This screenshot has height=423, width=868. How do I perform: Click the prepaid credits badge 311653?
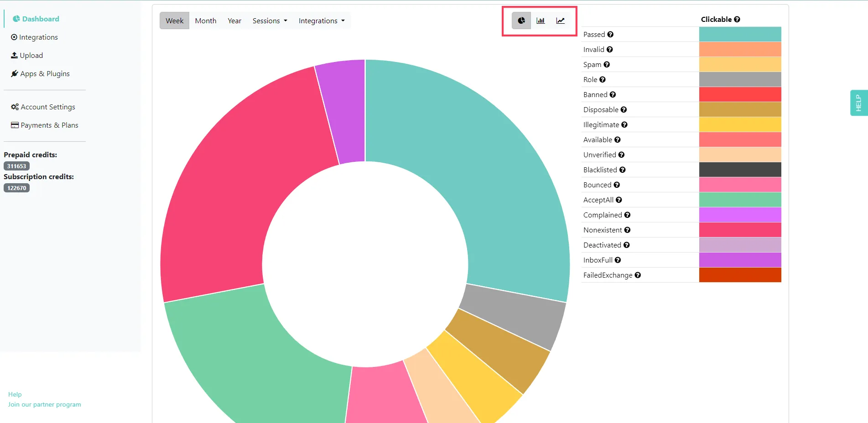point(17,166)
